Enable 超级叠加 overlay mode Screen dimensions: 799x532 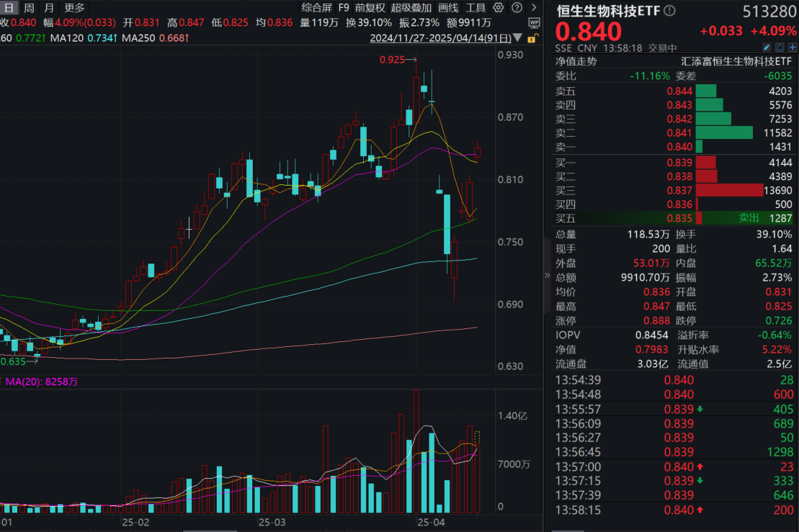414,7
